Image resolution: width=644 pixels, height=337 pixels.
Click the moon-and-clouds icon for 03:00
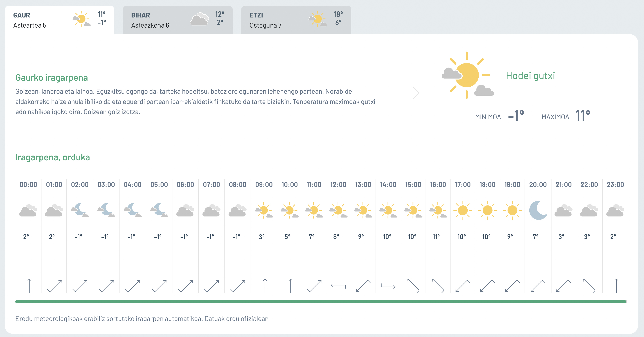click(106, 210)
